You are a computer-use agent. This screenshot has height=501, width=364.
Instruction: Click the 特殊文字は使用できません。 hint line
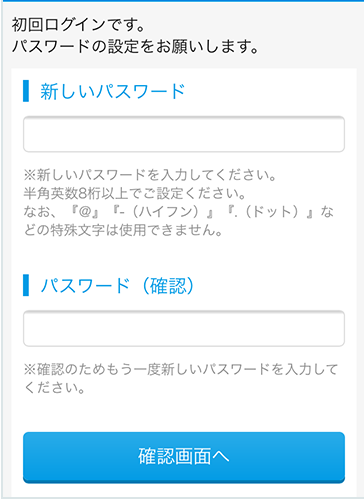(x=136, y=230)
